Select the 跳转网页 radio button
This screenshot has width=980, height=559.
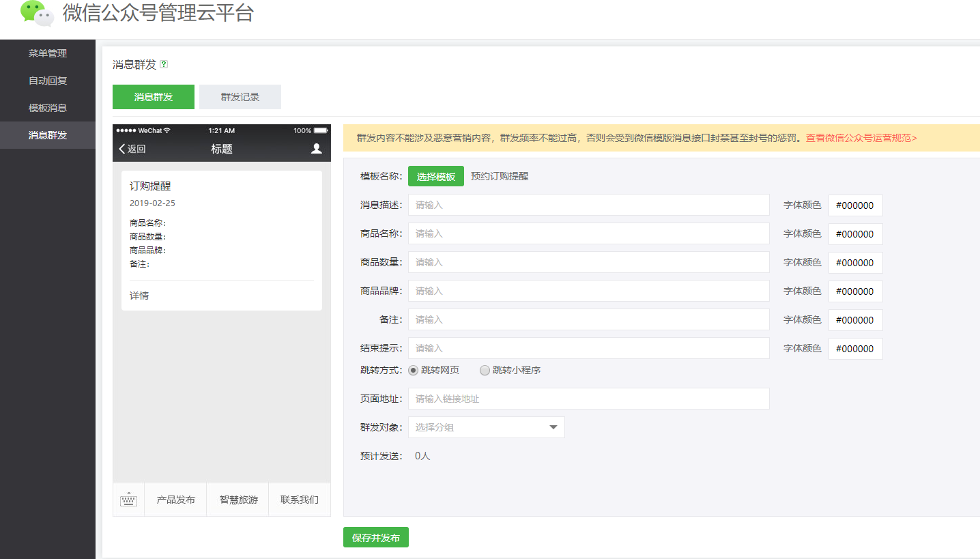tap(414, 371)
